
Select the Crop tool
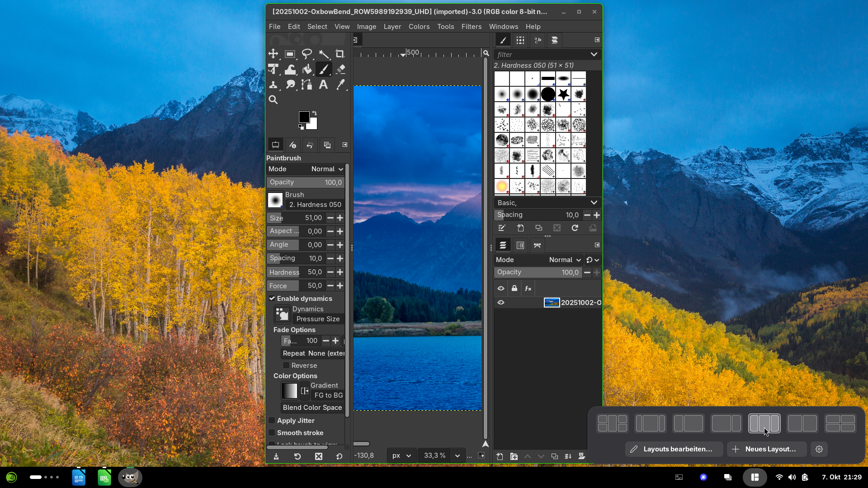340,54
